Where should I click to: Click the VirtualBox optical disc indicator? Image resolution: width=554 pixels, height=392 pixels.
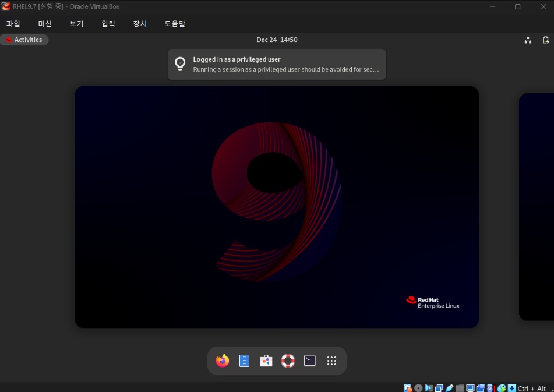[x=418, y=388]
